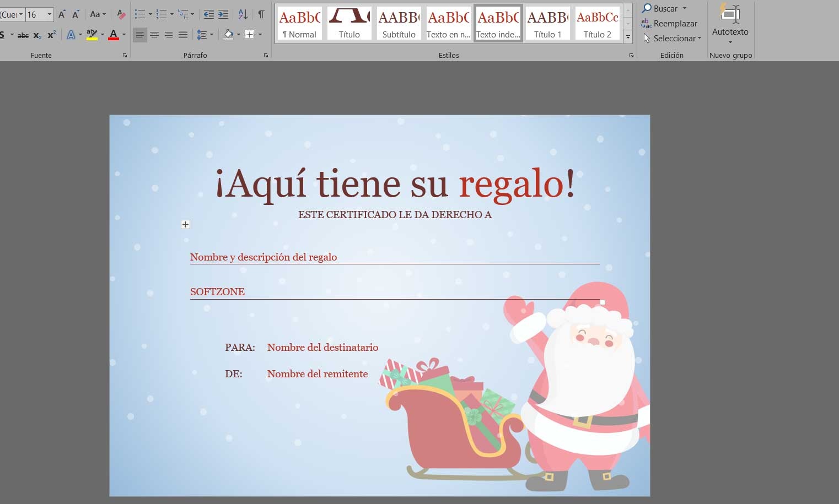Expand numbering style dropdown arrow

(171, 14)
